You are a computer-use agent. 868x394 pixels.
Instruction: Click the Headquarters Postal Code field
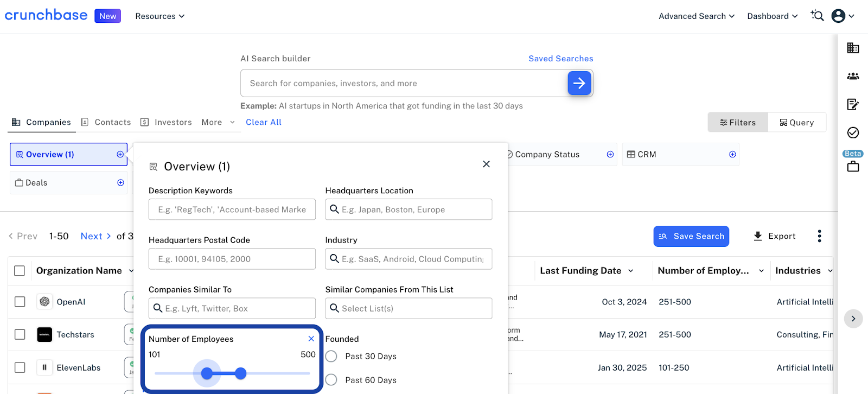click(232, 259)
